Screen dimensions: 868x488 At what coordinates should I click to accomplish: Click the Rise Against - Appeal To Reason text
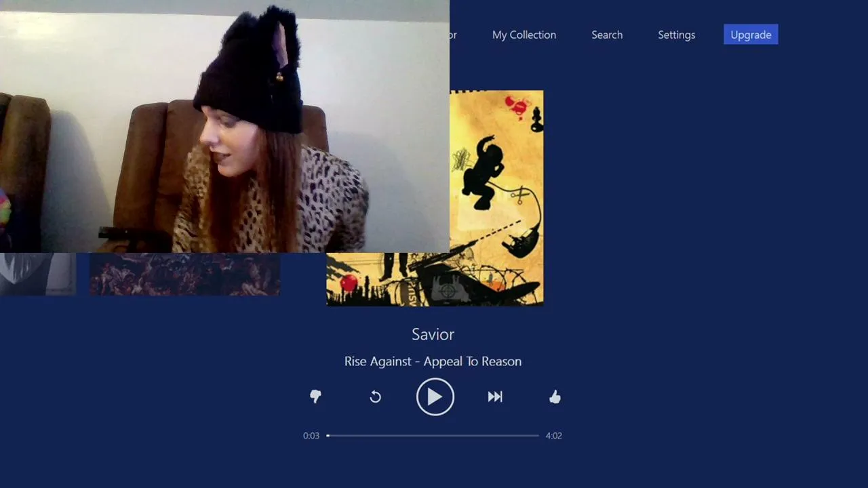pyautogui.click(x=433, y=361)
